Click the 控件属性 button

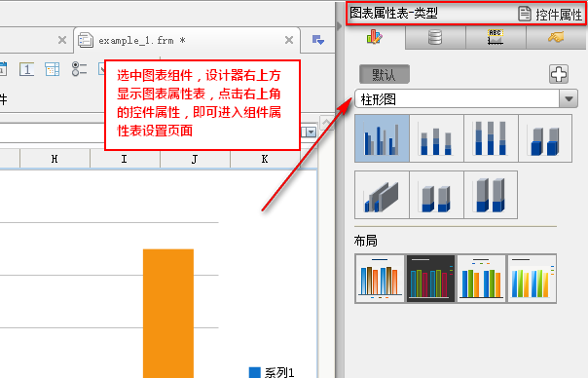tap(550, 15)
